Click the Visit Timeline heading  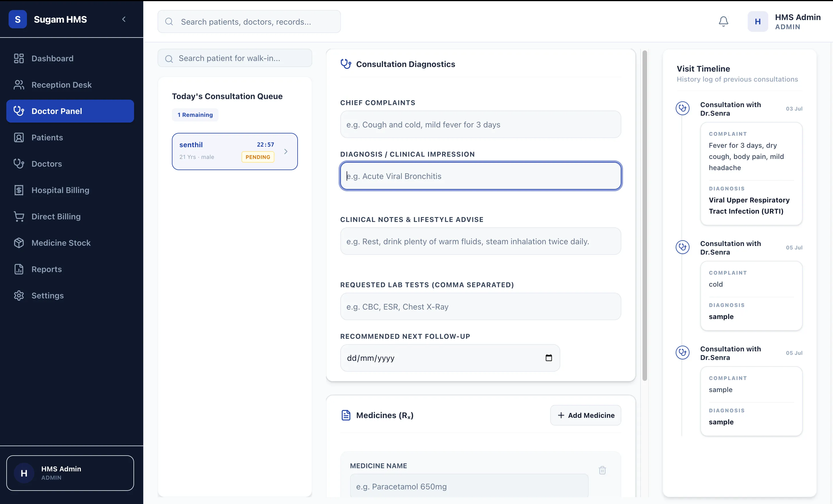703,69
